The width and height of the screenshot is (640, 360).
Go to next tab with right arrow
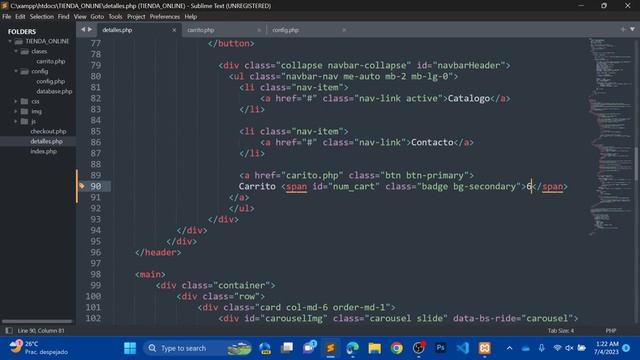pyautogui.click(x=90, y=29)
